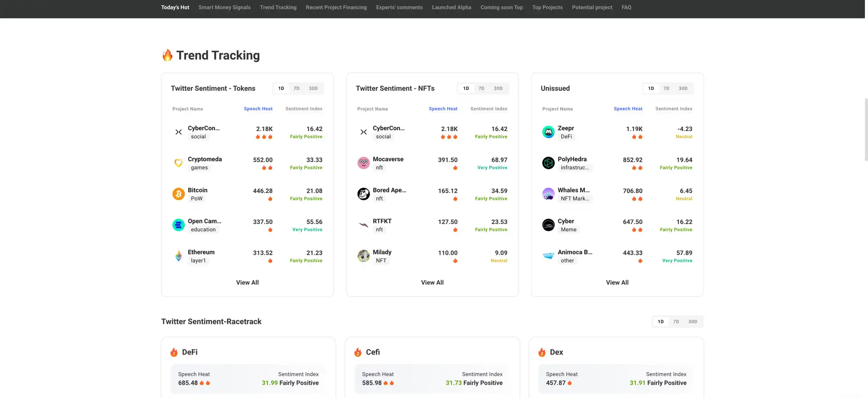Click the Mocaverse pink avatar icon
The image size is (868, 398).
(x=363, y=163)
